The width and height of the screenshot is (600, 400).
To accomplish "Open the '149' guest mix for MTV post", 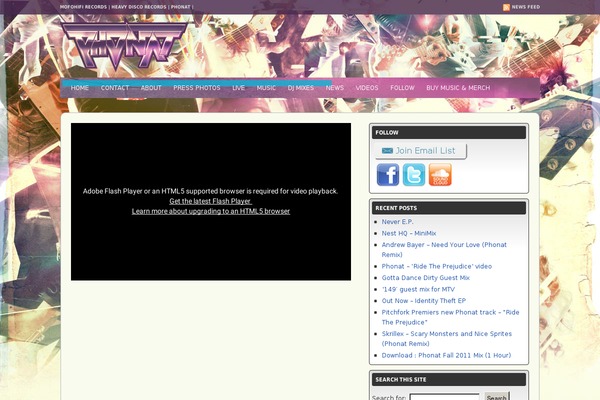I will pyautogui.click(x=418, y=289).
